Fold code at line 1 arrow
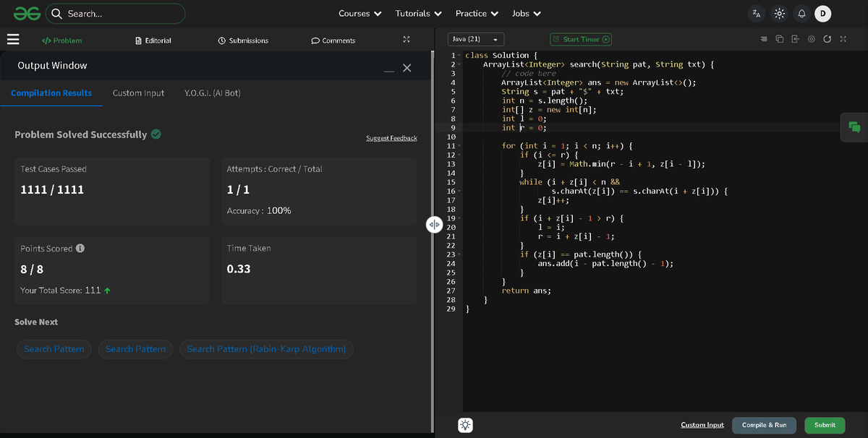 [x=459, y=56]
